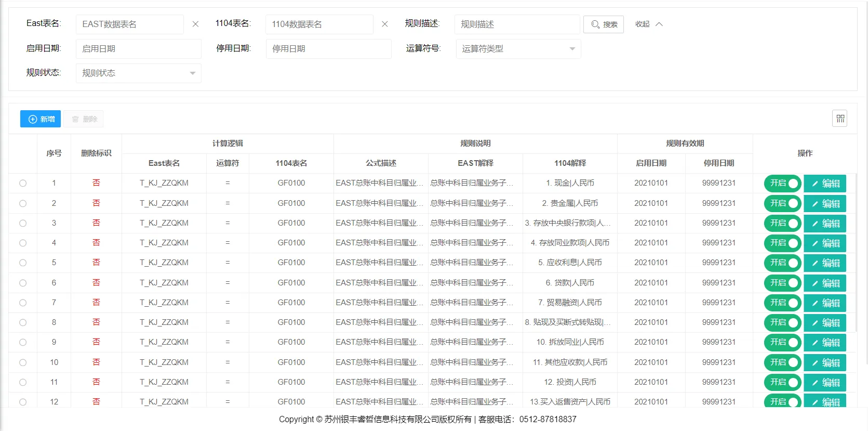Click the 搜索 magnifier search button
Screen dimensions: 868x431
604,24
